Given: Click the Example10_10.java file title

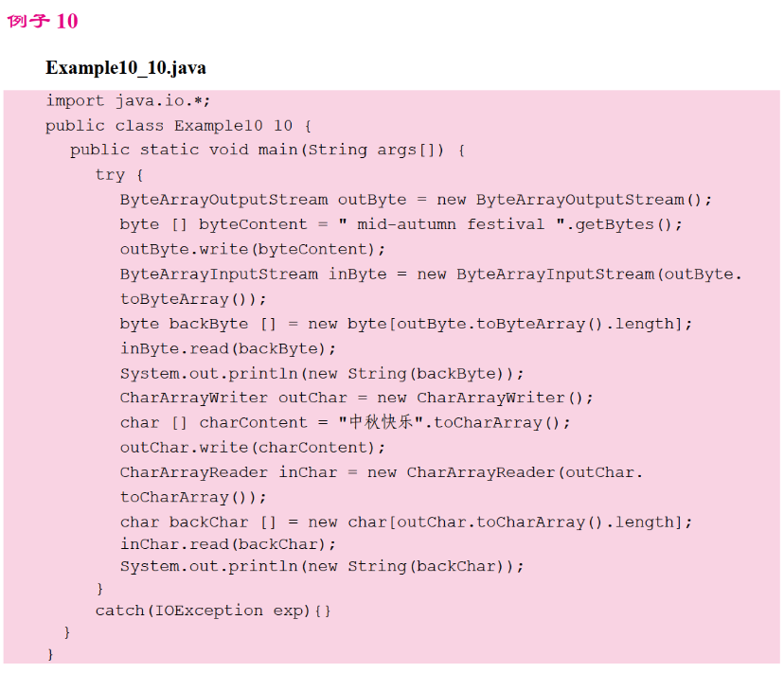Looking at the screenshot, I should click(126, 68).
